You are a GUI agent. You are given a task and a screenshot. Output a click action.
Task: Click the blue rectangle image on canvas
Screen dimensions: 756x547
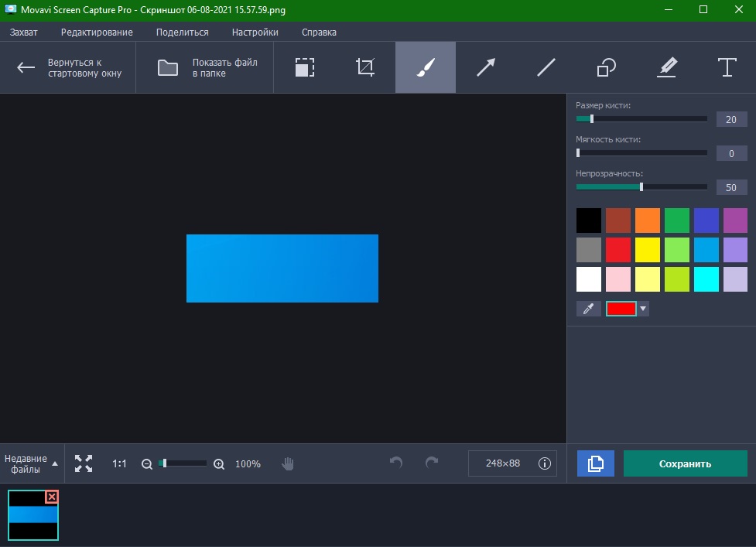click(282, 268)
